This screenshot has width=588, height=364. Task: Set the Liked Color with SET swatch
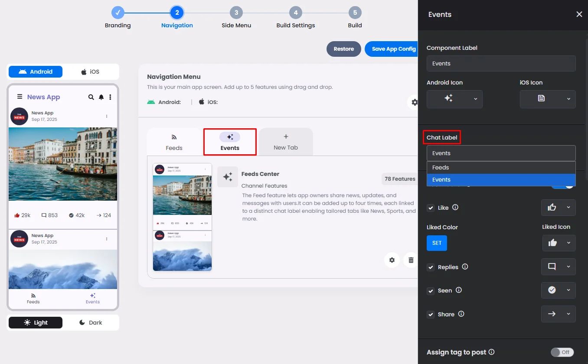click(437, 243)
